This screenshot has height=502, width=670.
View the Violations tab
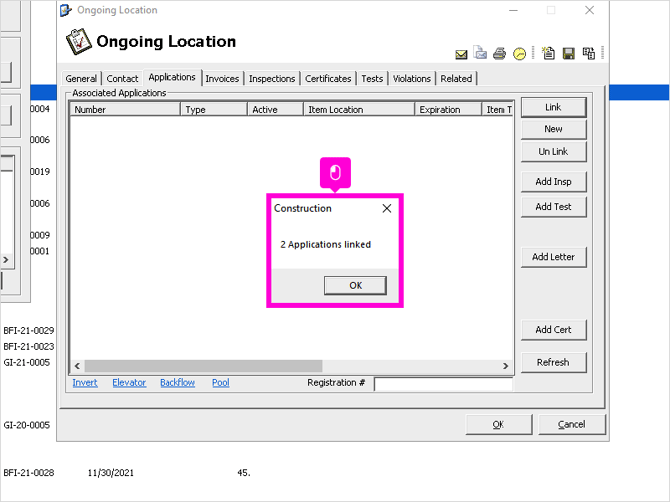[x=411, y=79]
